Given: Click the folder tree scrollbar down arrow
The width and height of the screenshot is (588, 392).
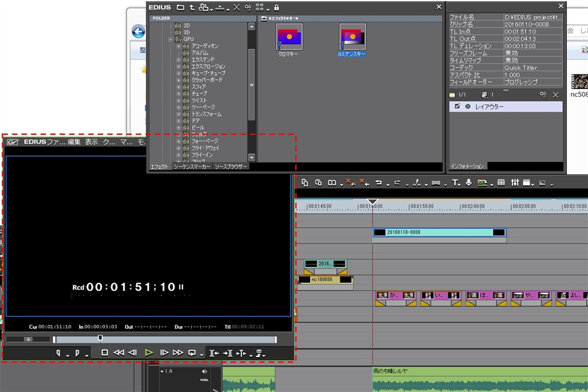Looking at the screenshot, I should click(252, 157).
